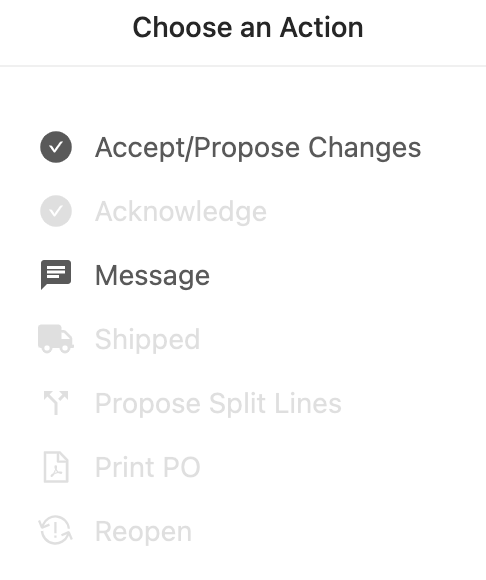Click the letters PO in Print PO
This screenshot has height=580, width=486.
tap(182, 467)
